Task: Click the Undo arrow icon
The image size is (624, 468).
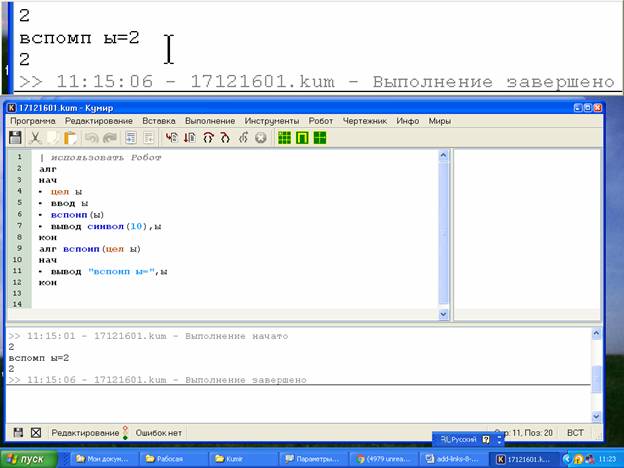Action: [x=92, y=138]
